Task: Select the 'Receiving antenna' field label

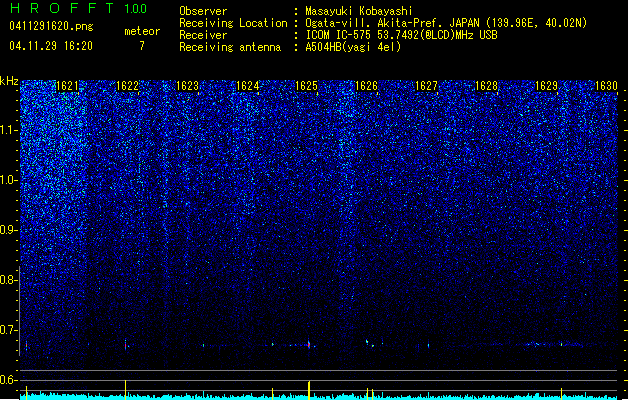Action: (x=230, y=47)
